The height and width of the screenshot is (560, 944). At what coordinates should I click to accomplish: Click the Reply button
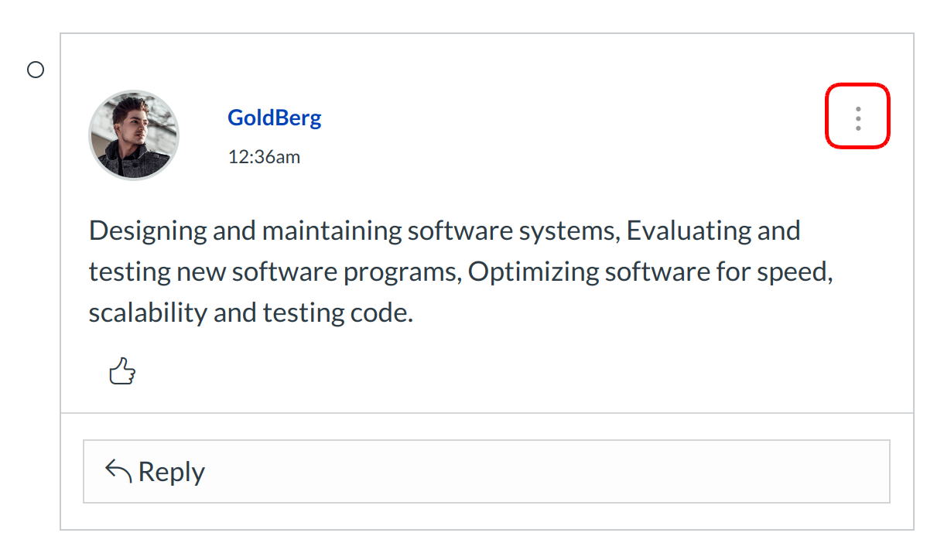[x=486, y=472]
